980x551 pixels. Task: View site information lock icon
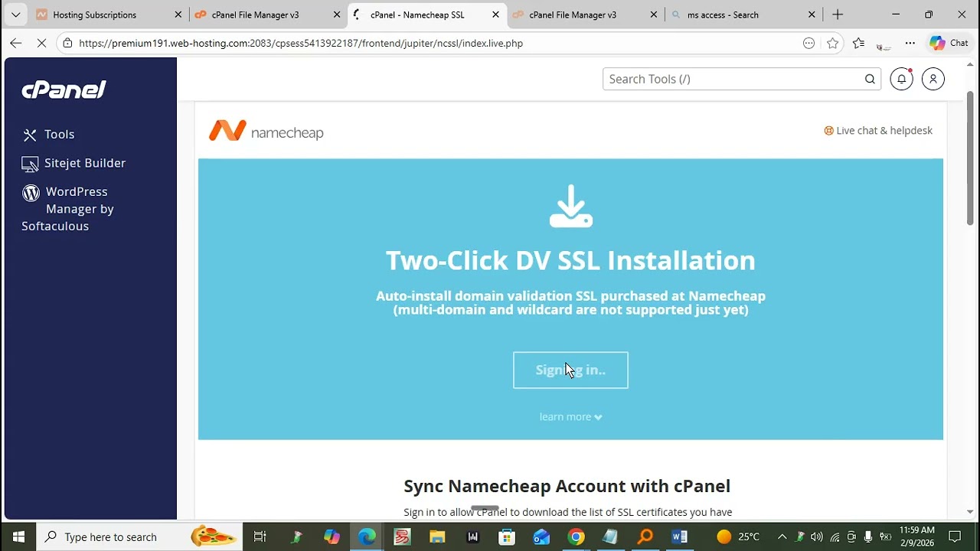[x=68, y=44]
